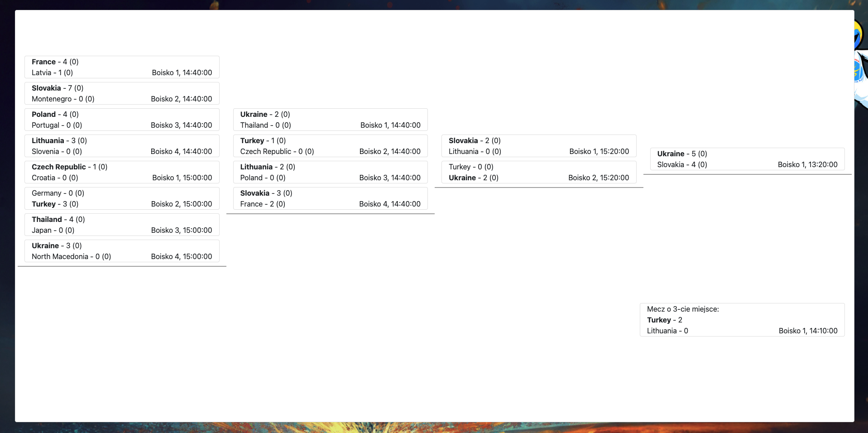Open the Poland vs Portugal match
The height and width of the screenshot is (433, 868).
pyautogui.click(x=121, y=120)
